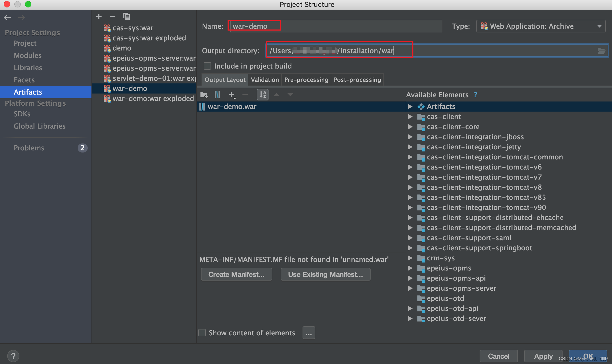Click the browse output directory folder icon
Viewport: 612px width, 364px height.
[x=601, y=51]
